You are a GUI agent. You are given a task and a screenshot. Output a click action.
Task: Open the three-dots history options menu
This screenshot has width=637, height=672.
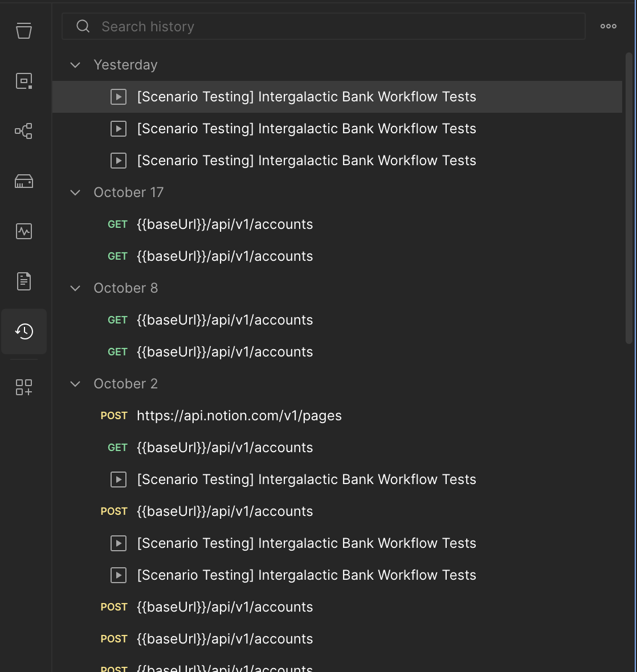pos(608,26)
